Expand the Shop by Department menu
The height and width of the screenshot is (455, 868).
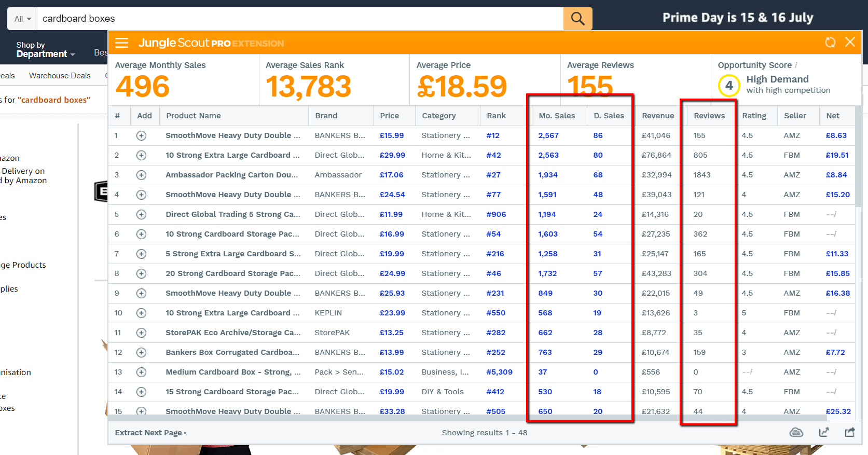point(45,50)
